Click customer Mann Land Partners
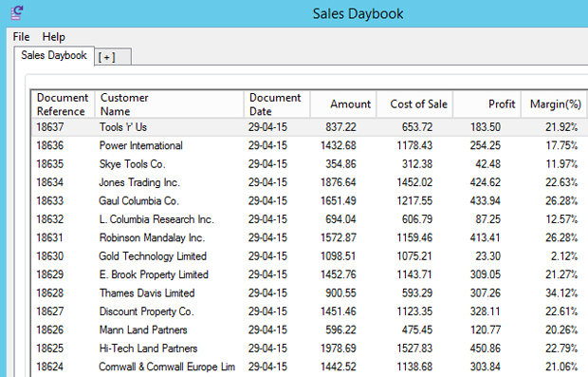The height and width of the screenshot is (377, 588). click(x=143, y=330)
